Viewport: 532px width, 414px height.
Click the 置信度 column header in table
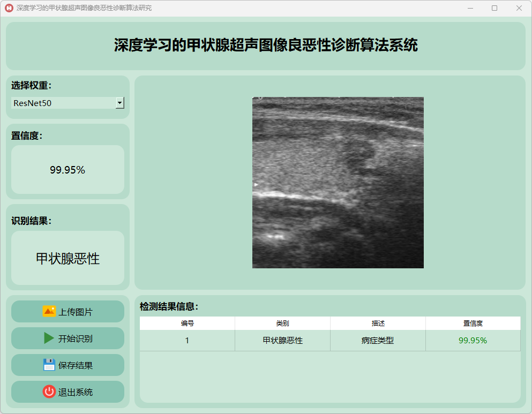coord(473,323)
